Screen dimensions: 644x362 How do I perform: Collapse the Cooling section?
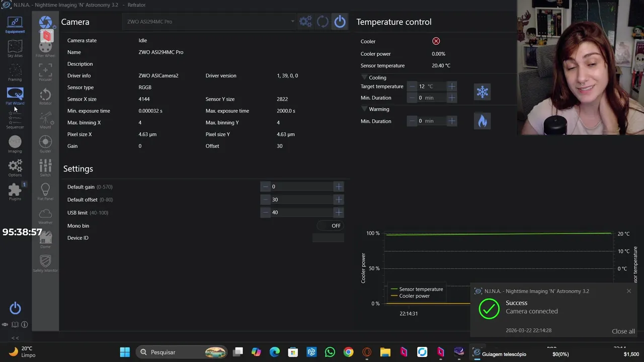364,77
